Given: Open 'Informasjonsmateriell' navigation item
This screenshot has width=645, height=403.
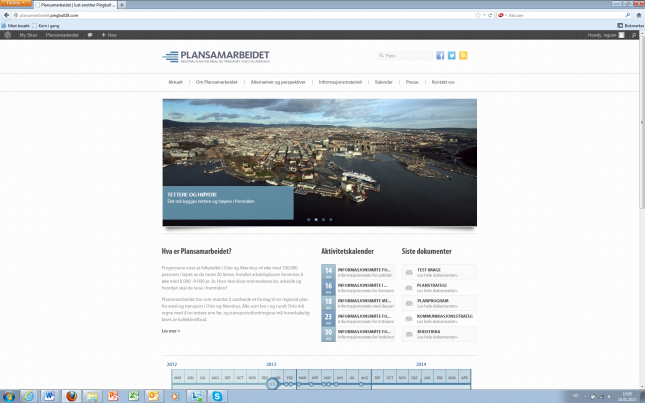Looking at the screenshot, I should click(340, 82).
